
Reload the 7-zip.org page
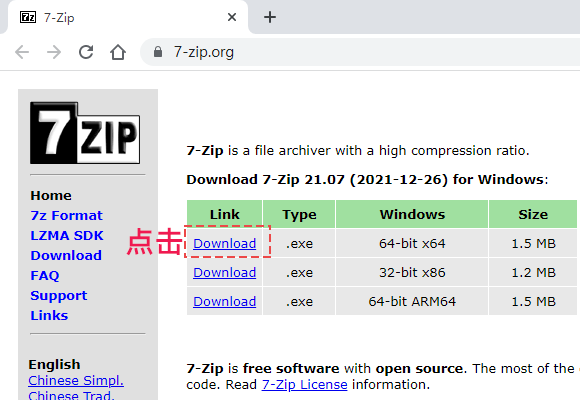coord(86,52)
